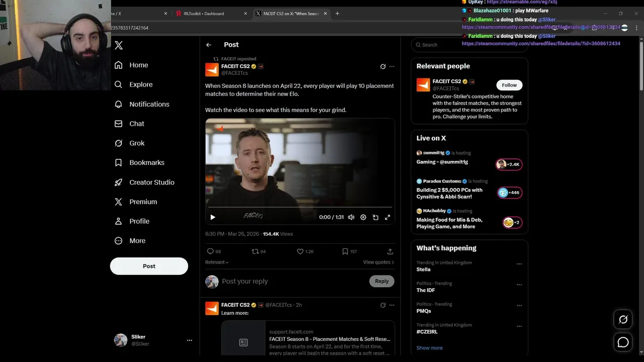Open the floating chat messages button

coord(623,342)
